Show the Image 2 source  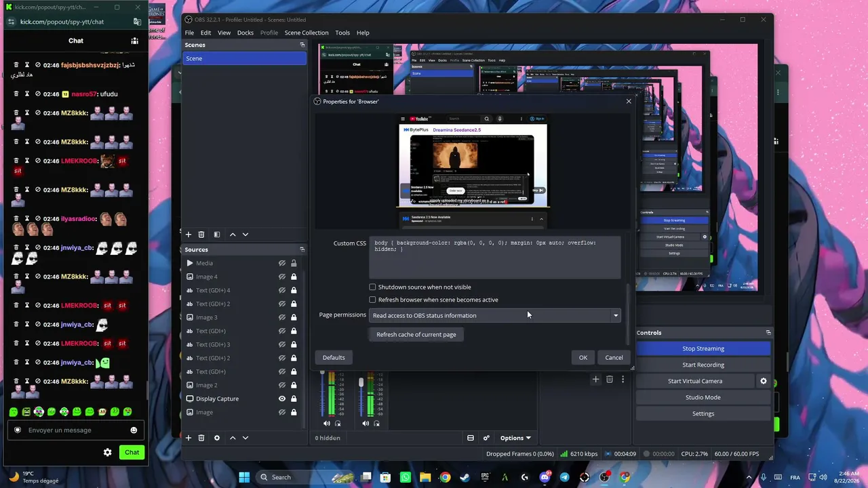282,385
